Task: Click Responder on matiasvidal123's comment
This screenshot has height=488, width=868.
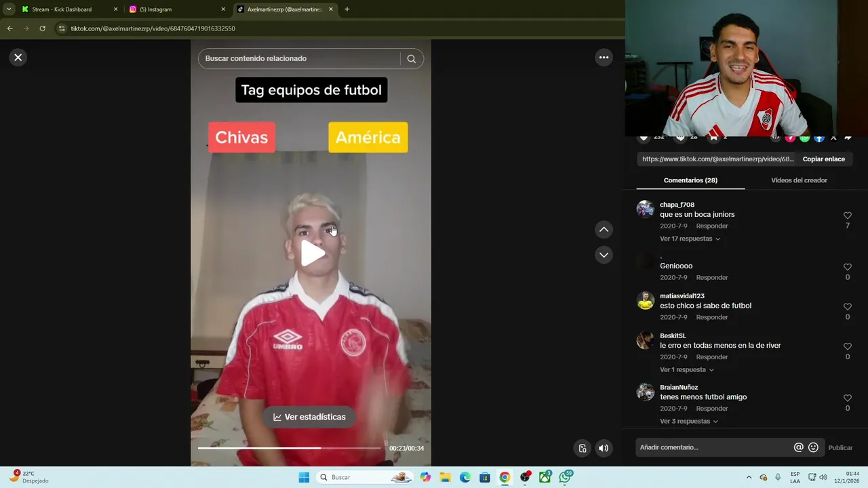Action: coord(711,317)
